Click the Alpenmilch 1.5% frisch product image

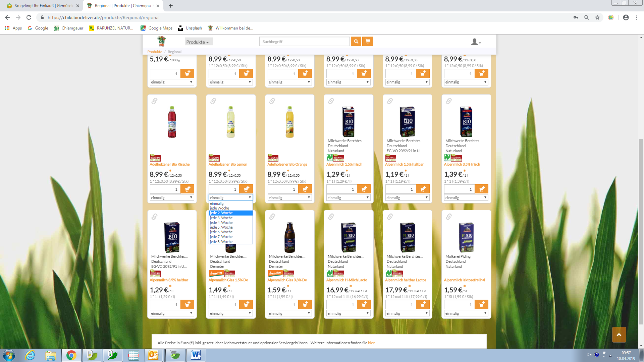pos(348,122)
